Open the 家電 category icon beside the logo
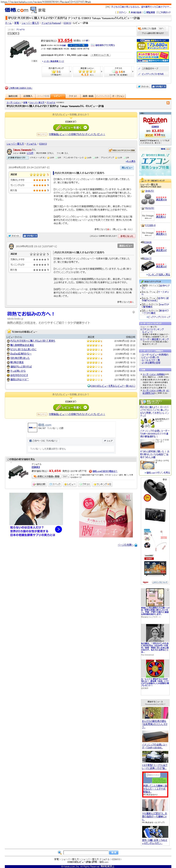 point(38,10)
